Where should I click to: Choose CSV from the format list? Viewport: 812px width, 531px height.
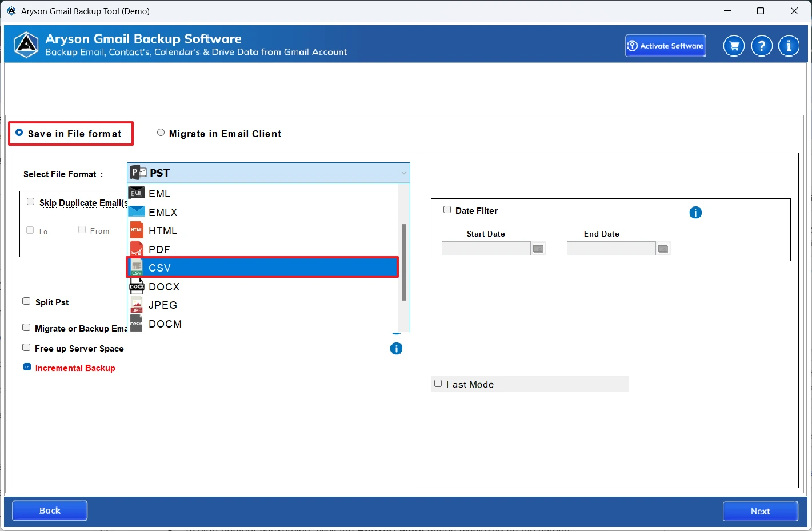point(262,268)
